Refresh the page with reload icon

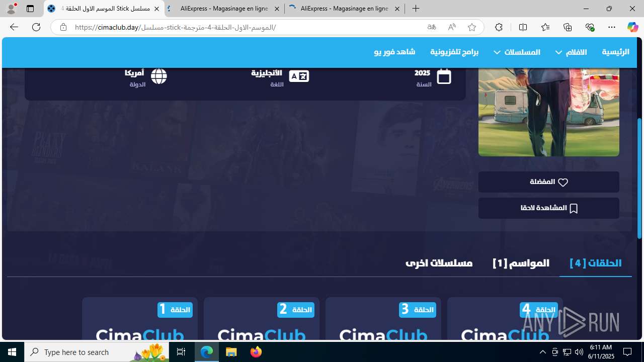pos(36,27)
